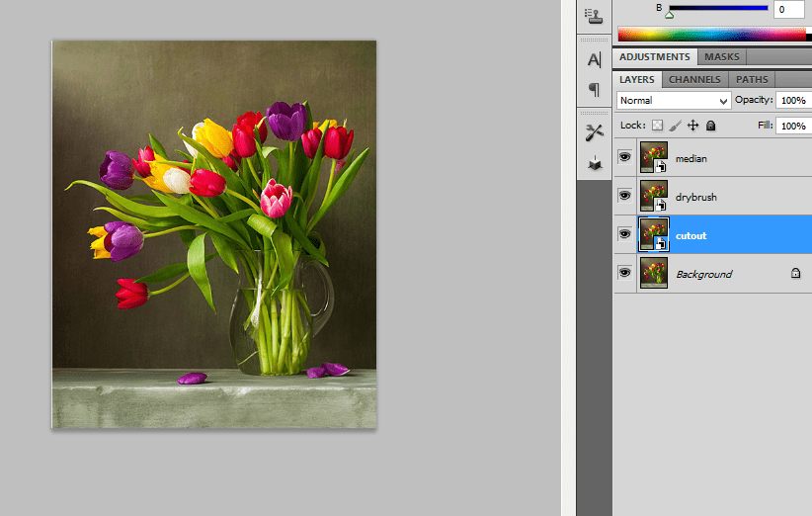This screenshot has height=516, width=812.
Task: Hide the cutout layer
Action: pos(625,233)
